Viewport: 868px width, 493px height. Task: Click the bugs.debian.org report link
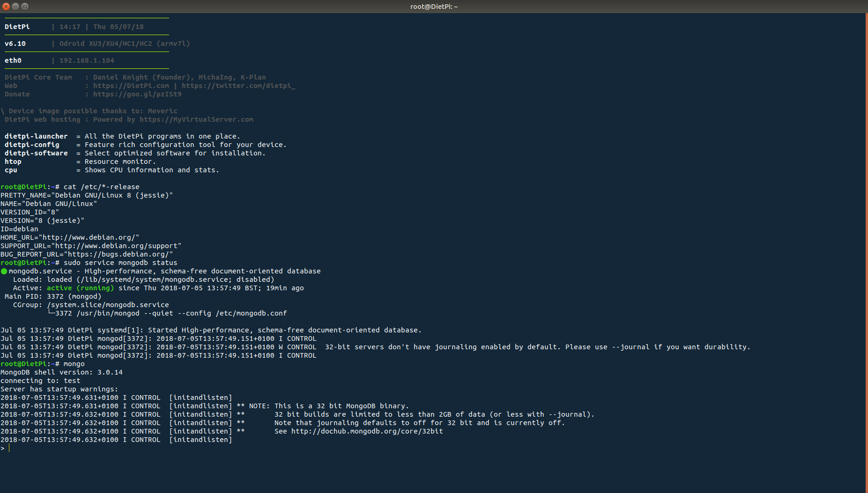[121, 254]
